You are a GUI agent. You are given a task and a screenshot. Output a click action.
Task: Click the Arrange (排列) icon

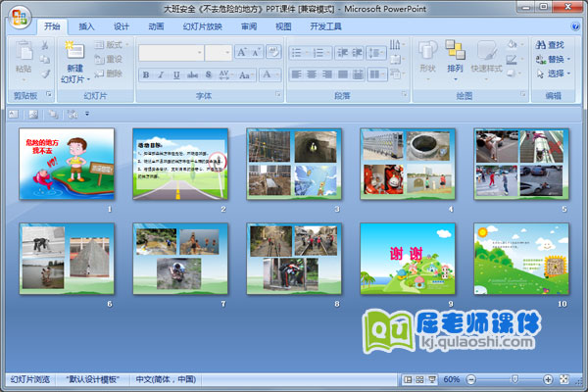click(x=455, y=56)
